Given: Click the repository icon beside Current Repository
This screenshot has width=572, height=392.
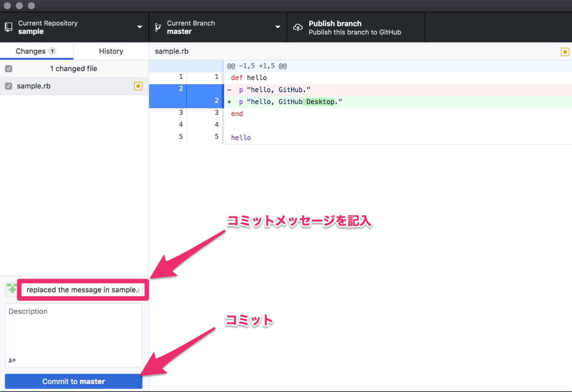Looking at the screenshot, I should point(9,27).
